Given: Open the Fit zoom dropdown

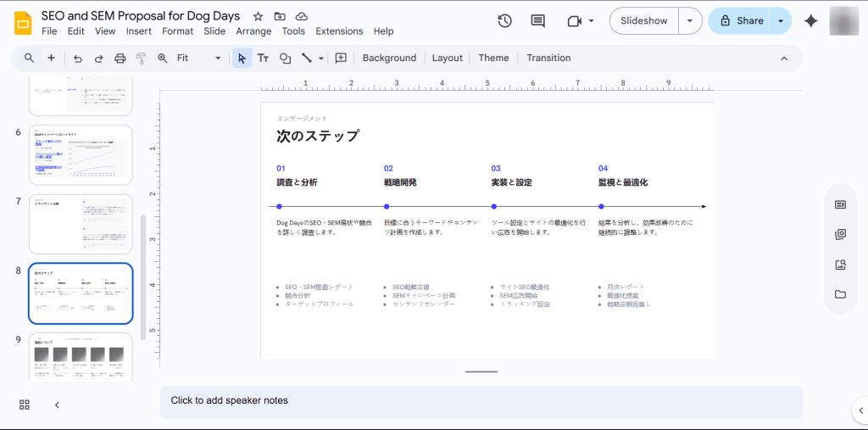Looking at the screenshot, I should pyautogui.click(x=199, y=58).
